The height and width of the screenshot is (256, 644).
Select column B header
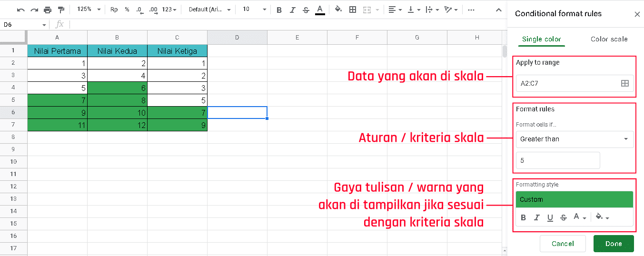pyautogui.click(x=117, y=38)
